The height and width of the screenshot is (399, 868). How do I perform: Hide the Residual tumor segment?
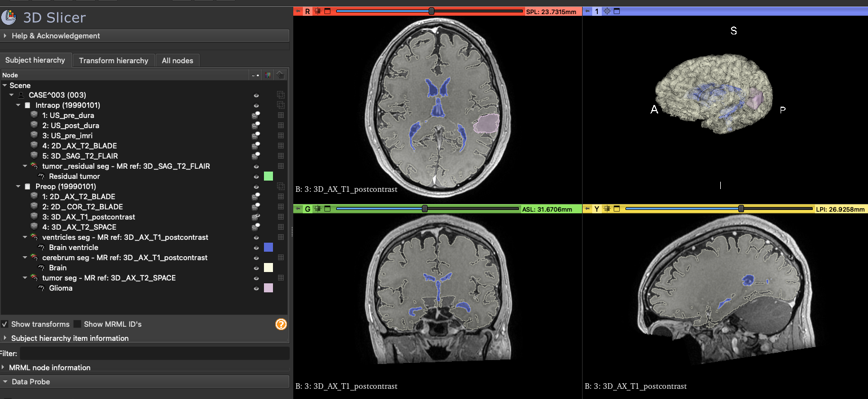(x=256, y=176)
